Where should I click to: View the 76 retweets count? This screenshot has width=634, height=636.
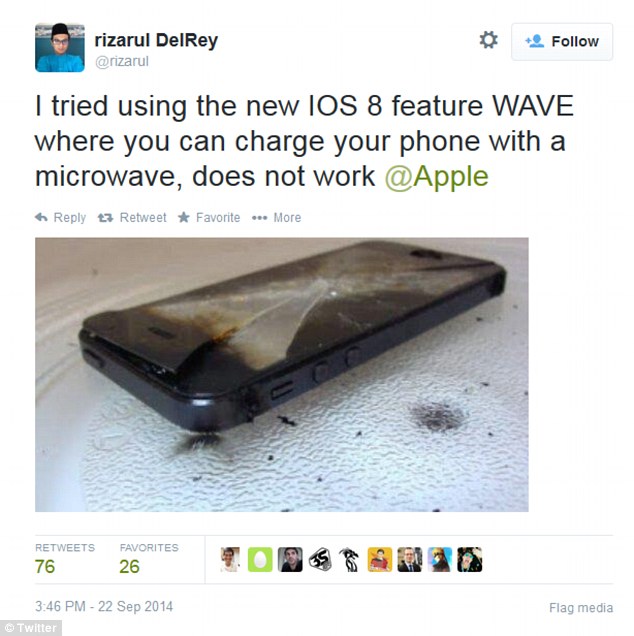(45, 567)
